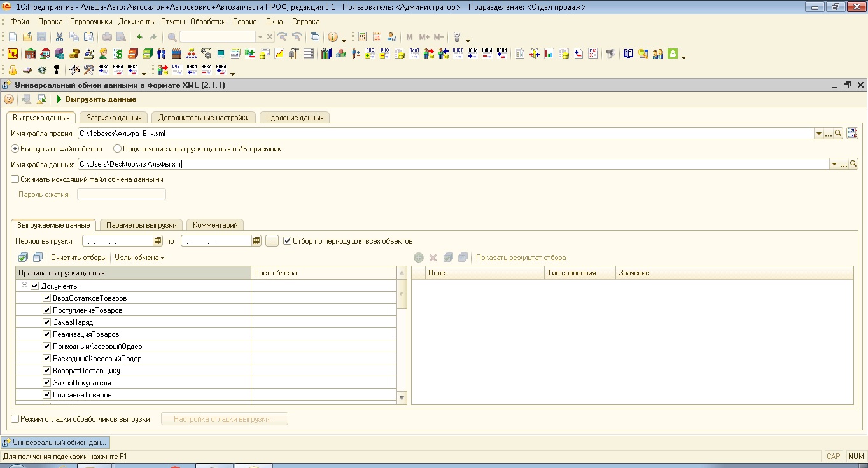Open the Calendar icon in toolbar

377,37
